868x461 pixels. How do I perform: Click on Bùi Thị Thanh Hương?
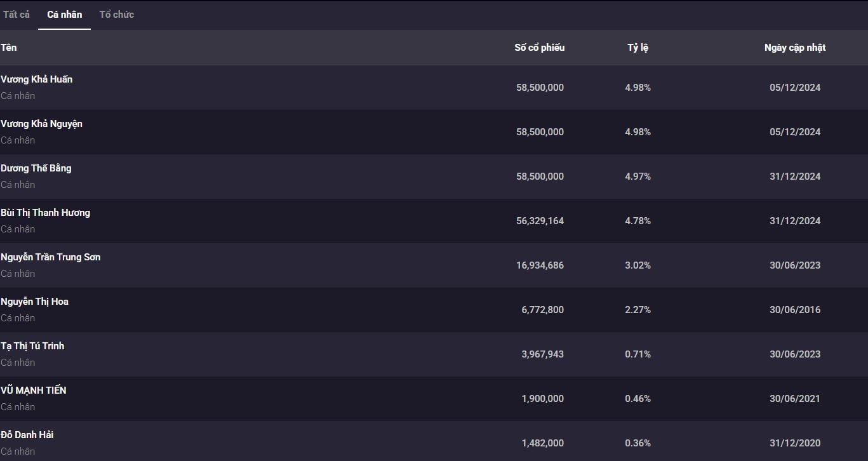coord(46,213)
